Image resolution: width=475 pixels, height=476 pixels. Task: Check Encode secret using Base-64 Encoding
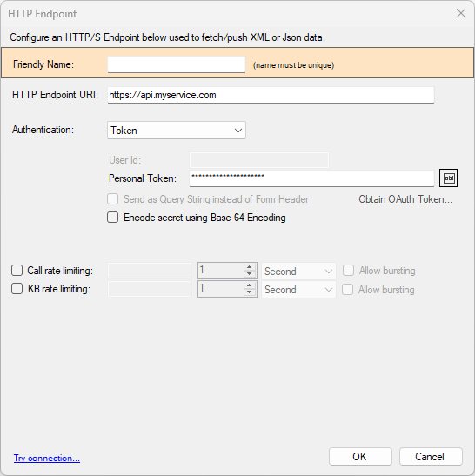[112, 218]
